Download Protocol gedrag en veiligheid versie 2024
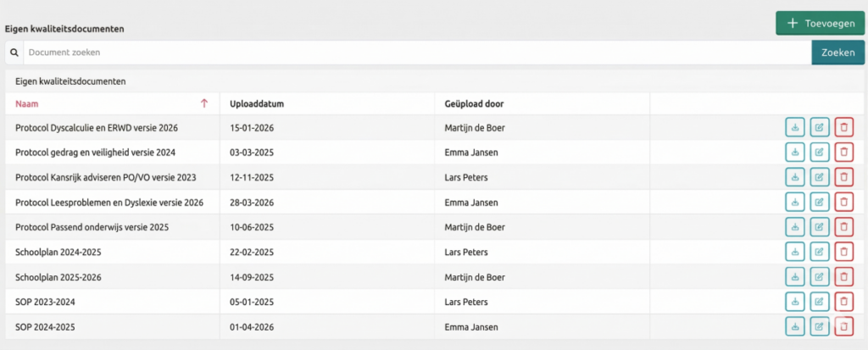 (795, 153)
